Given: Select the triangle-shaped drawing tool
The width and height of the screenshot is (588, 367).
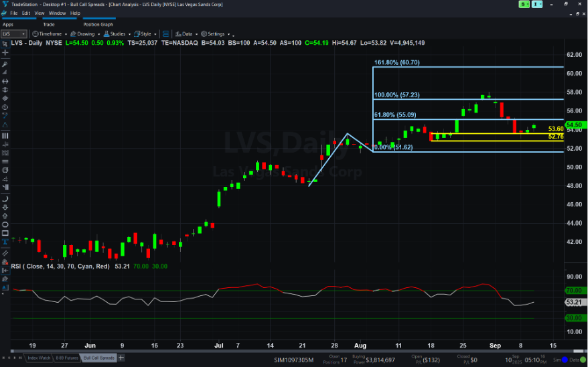Looking at the screenshot, I should (5, 125).
